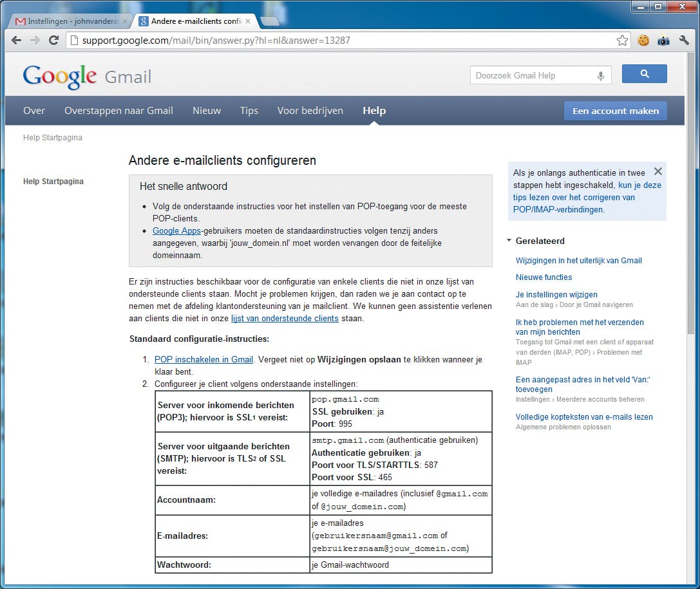Select Poort voor TLS/STARTTLS 587 text
This screenshot has width=700, height=589.
pos(375,465)
